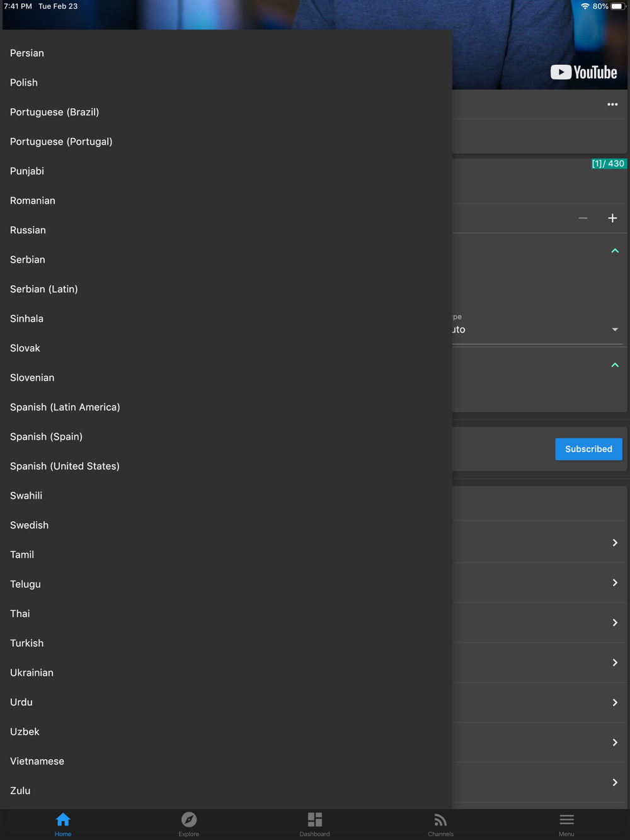630x840 pixels.
Task: Select Portuguese (Brazil) from the list
Action: point(55,112)
